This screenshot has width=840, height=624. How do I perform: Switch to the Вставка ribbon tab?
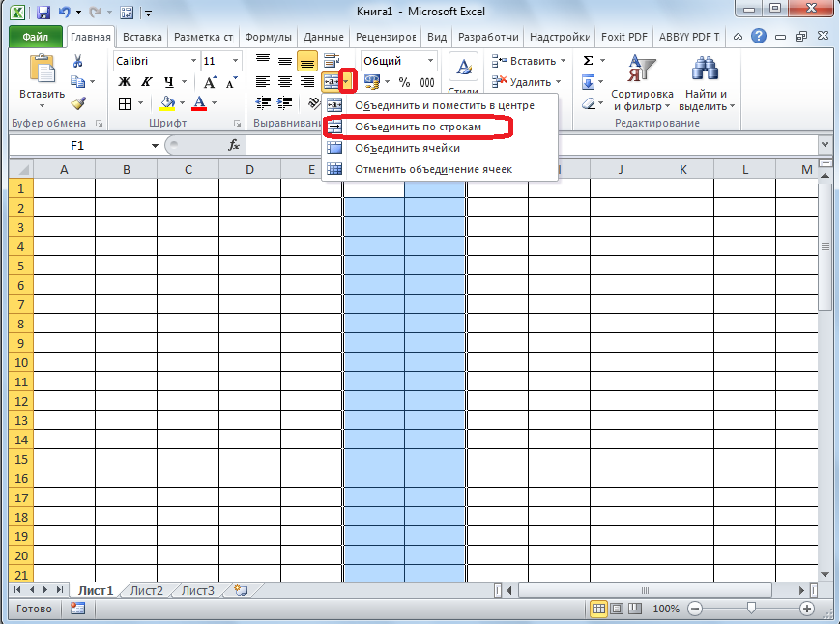click(x=141, y=37)
